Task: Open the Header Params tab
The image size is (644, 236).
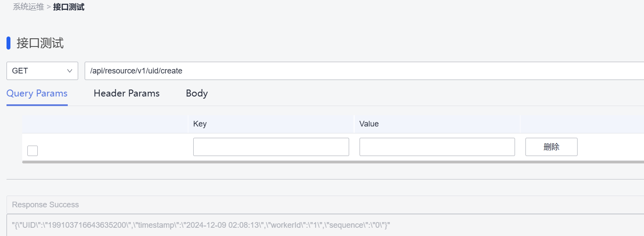Action: (x=126, y=93)
